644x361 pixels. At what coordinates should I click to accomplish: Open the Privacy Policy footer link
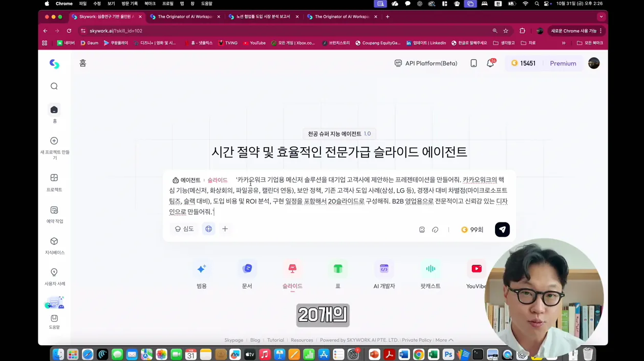click(x=417, y=340)
